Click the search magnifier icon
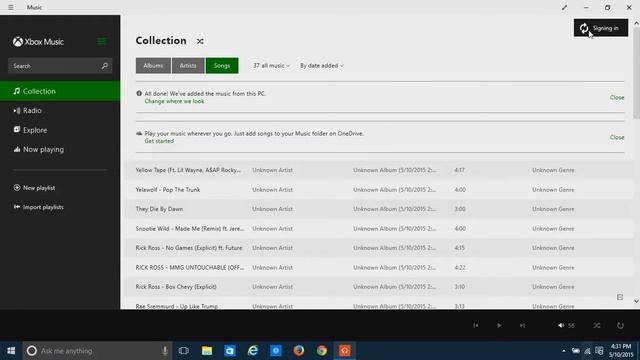640x360 pixels. (x=104, y=66)
